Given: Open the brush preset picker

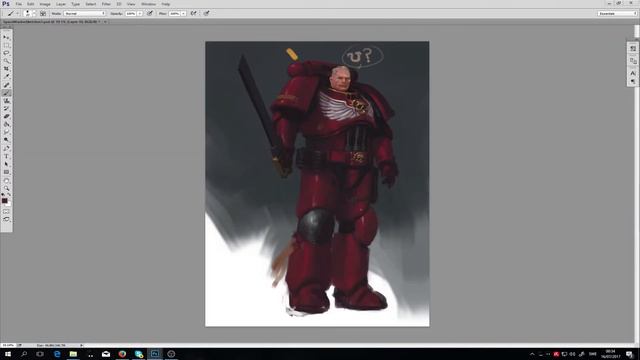Looking at the screenshot, I should (x=29, y=13).
